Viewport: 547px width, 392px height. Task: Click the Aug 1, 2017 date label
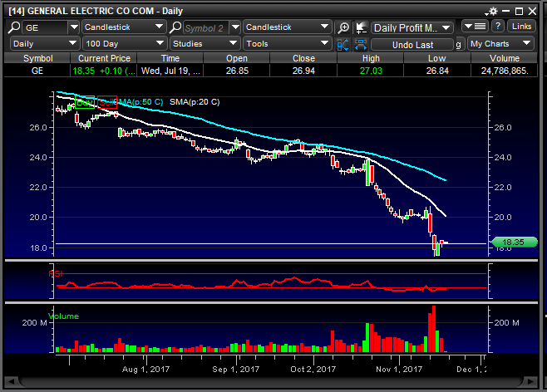[145, 370]
